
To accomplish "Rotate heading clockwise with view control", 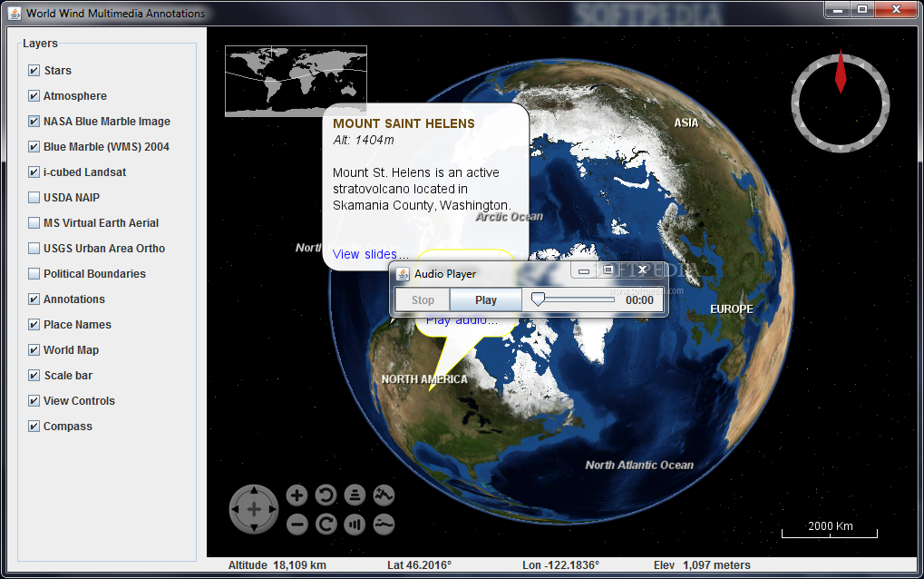I will (326, 525).
